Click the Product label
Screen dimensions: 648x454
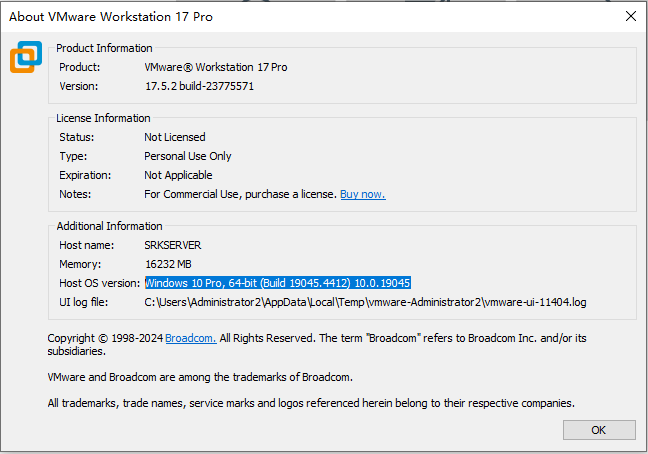[x=79, y=67]
